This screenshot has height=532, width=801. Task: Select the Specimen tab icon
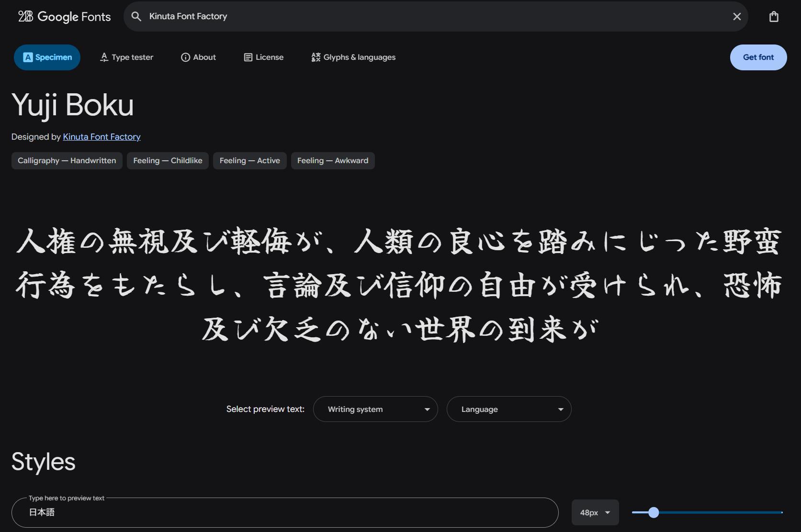click(x=28, y=57)
